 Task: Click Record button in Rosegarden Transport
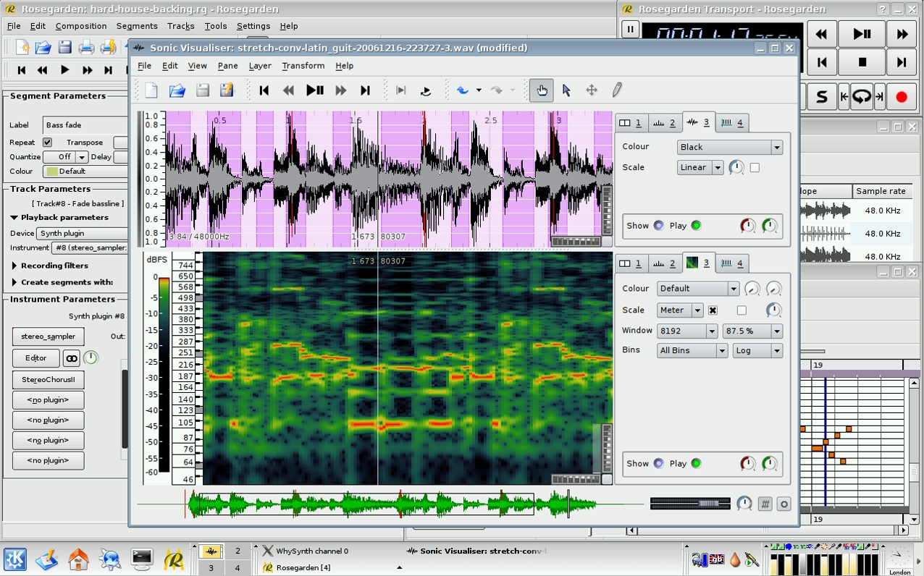tap(902, 97)
